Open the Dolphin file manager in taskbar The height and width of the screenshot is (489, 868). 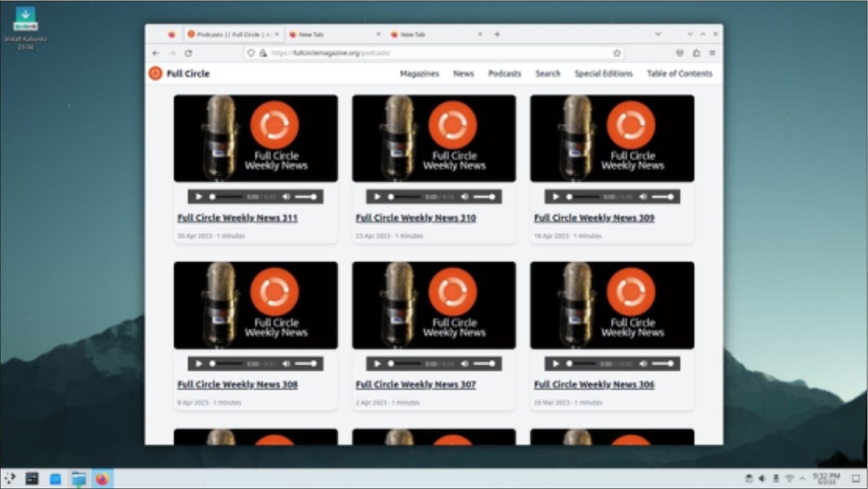click(79, 478)
